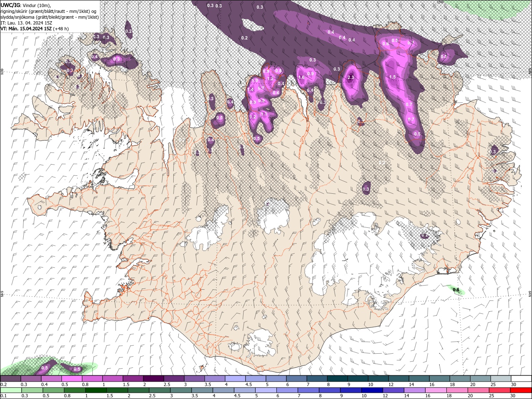The image size is (532, 399).
Task: Click the 0.1 value label in the rain legend
Action: 3,396
